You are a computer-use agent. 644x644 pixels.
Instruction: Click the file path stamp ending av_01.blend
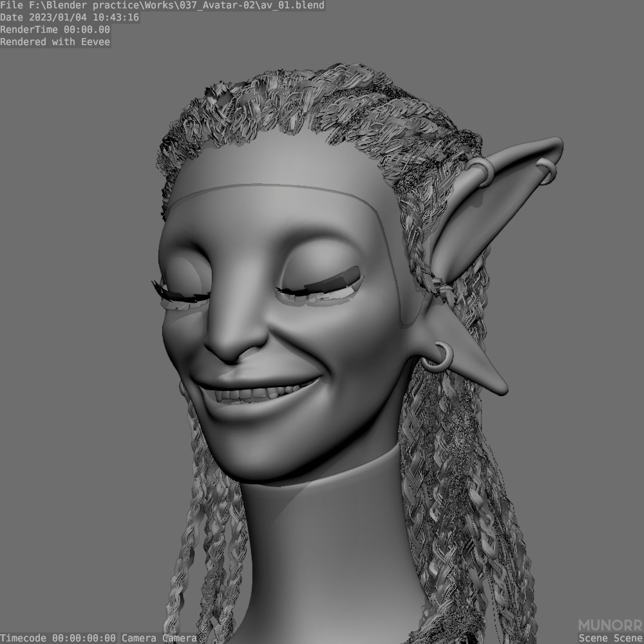(163, 5)
